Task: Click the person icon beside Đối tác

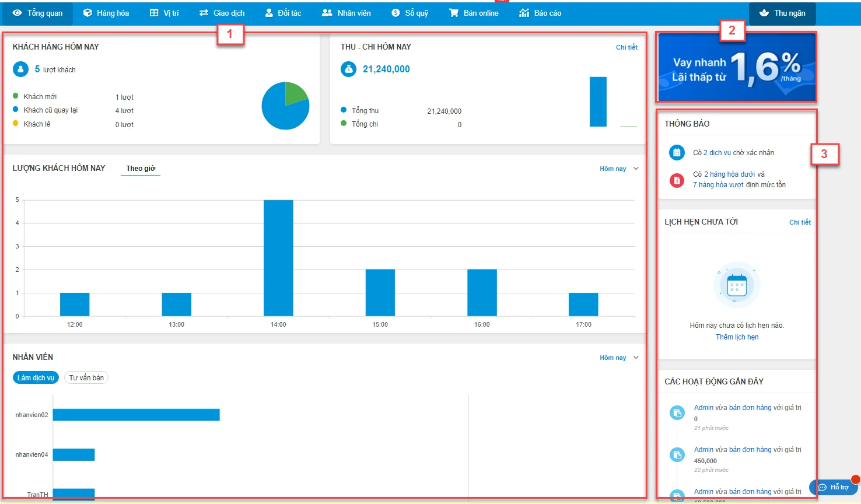Action: click(x=269, y=13)
